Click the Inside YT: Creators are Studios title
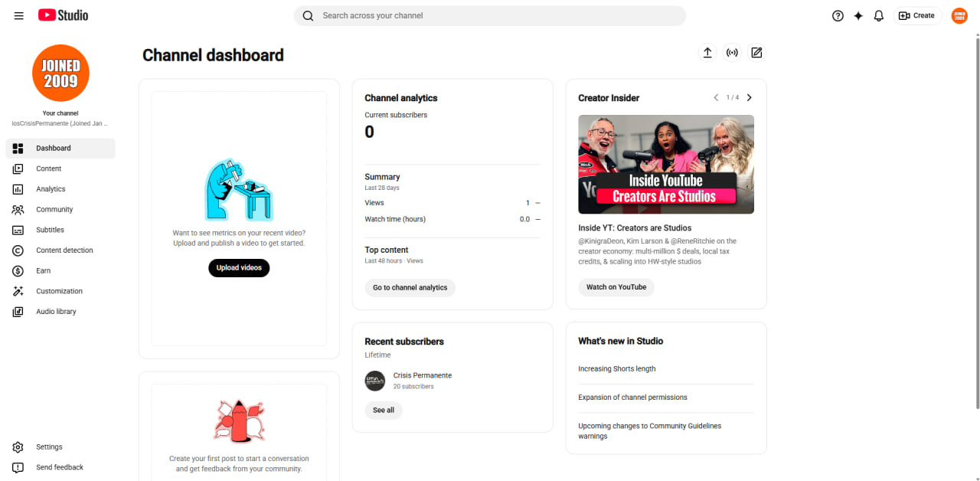Screen dimensions: 980x481 coord(635,228)
